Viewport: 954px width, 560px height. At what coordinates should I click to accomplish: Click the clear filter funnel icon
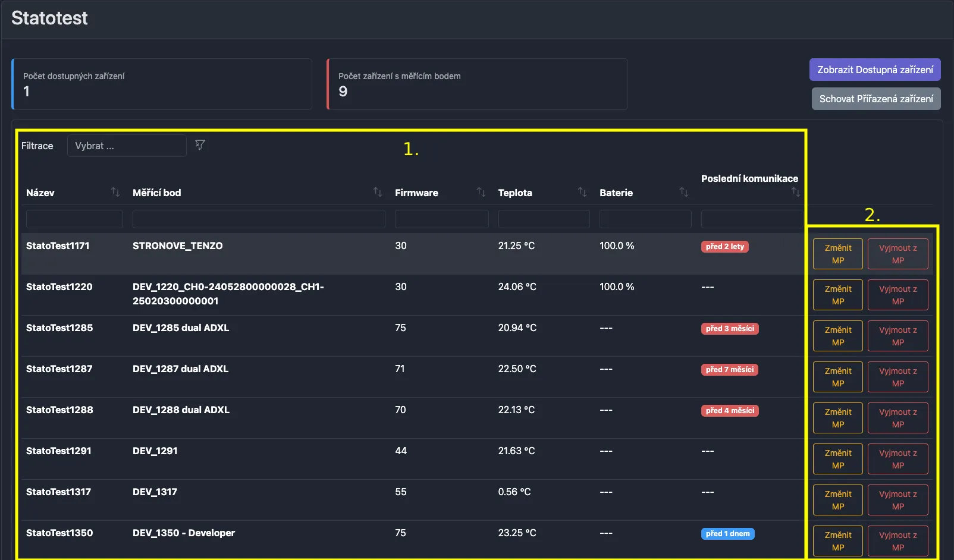coord(200,145)
